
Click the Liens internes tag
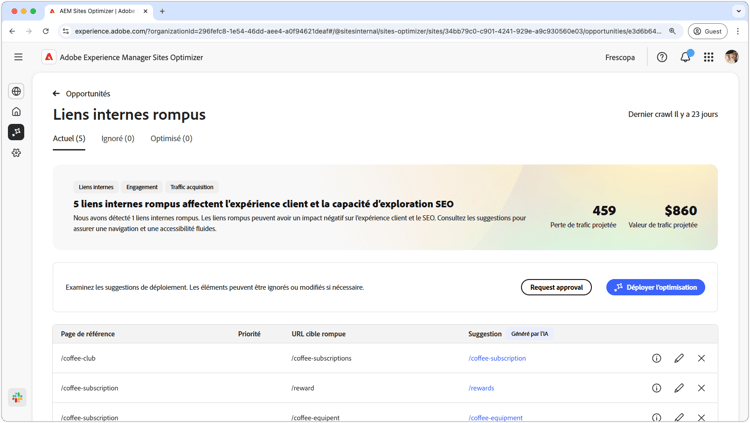tap(96, 187)
